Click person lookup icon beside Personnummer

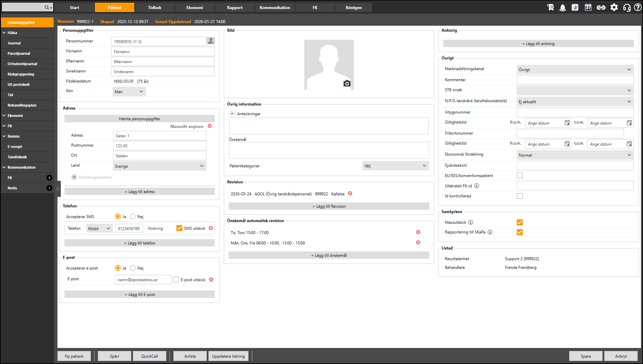coord(211,41)
